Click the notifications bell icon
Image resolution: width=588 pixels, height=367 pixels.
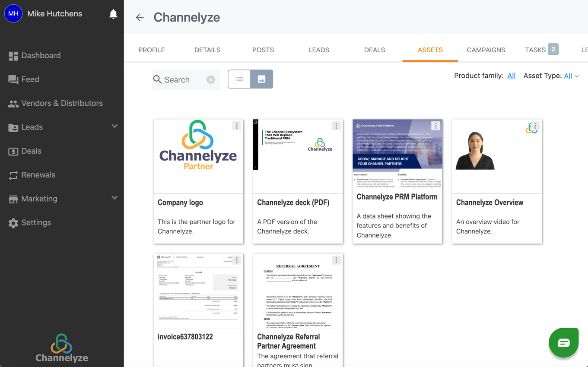113,13
